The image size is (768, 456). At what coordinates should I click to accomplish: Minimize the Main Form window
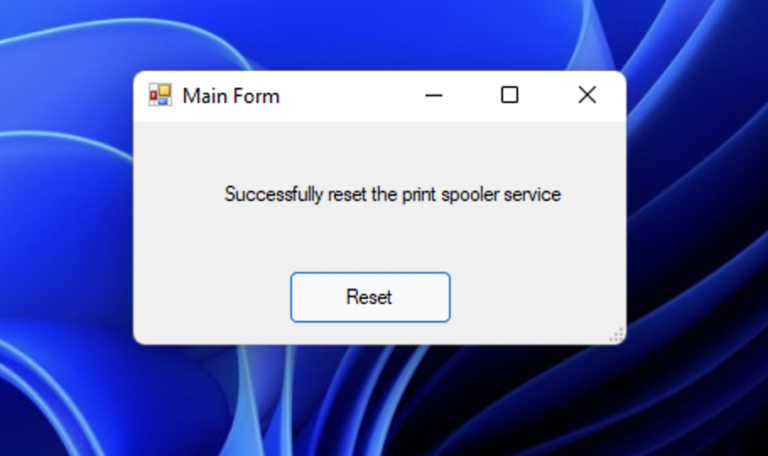click(433, 96)
